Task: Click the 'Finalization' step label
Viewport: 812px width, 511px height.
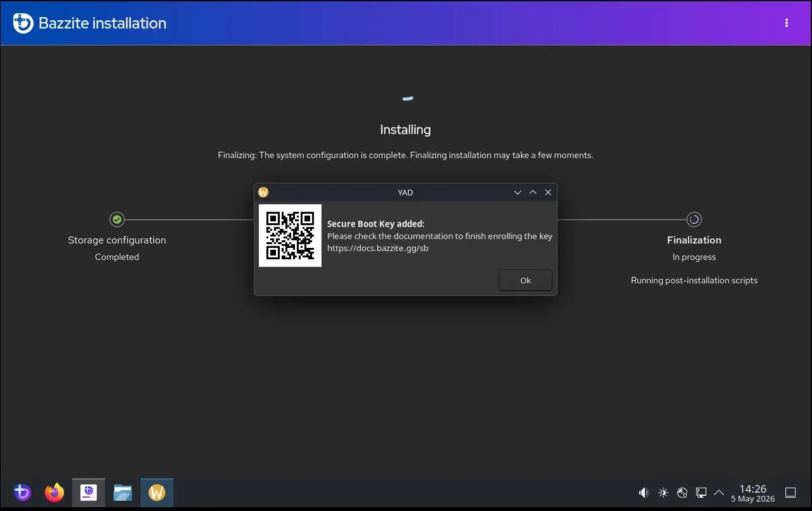Action: click(694, 240)
